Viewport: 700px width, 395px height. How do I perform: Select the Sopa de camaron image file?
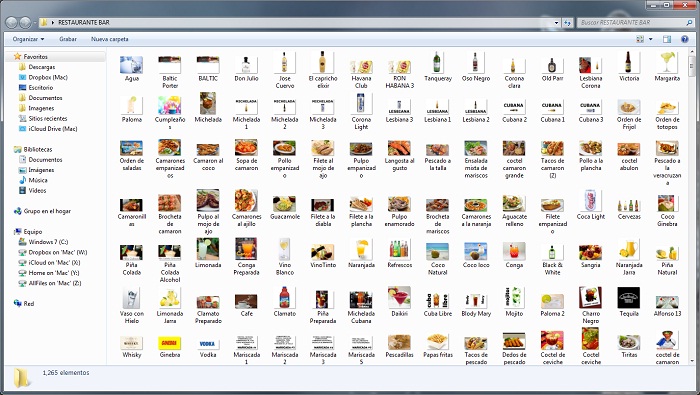click(x=246, y=155)
